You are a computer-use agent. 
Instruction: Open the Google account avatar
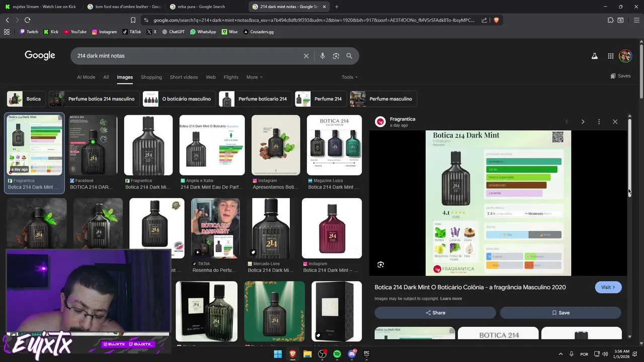625,56
